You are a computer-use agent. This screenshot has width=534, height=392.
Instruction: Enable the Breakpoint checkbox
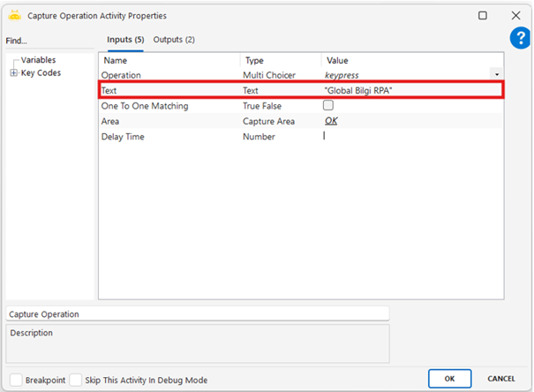pos(15,380)
